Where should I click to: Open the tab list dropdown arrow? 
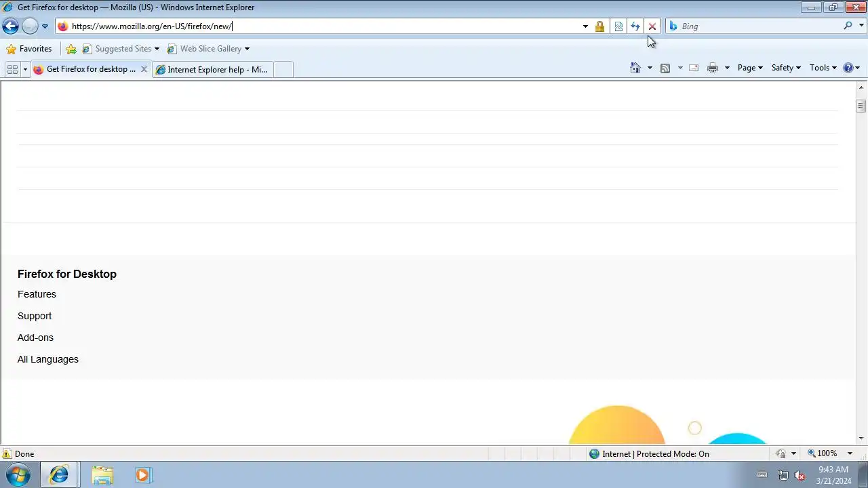click(x=25, y=69)
